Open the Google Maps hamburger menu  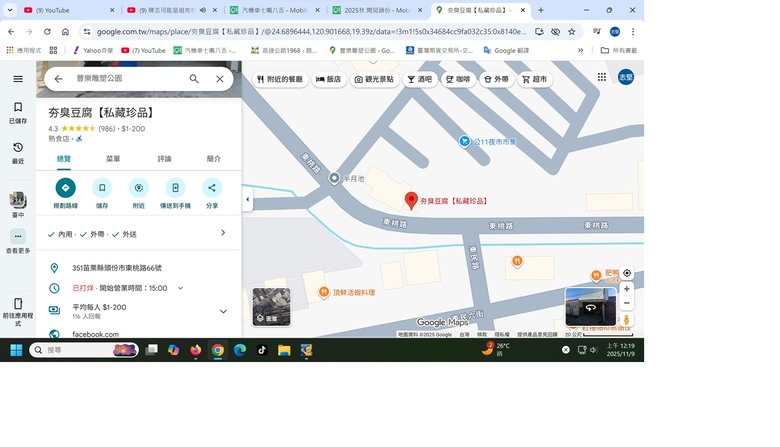click(x=18, y=79)
